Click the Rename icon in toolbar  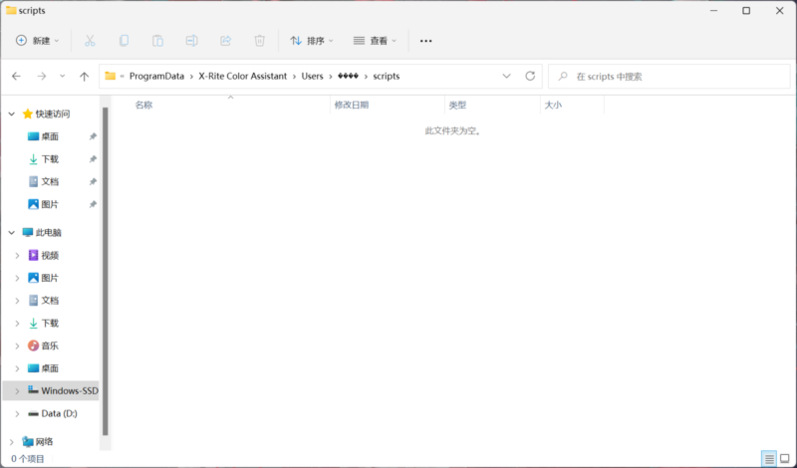(191, 41)
